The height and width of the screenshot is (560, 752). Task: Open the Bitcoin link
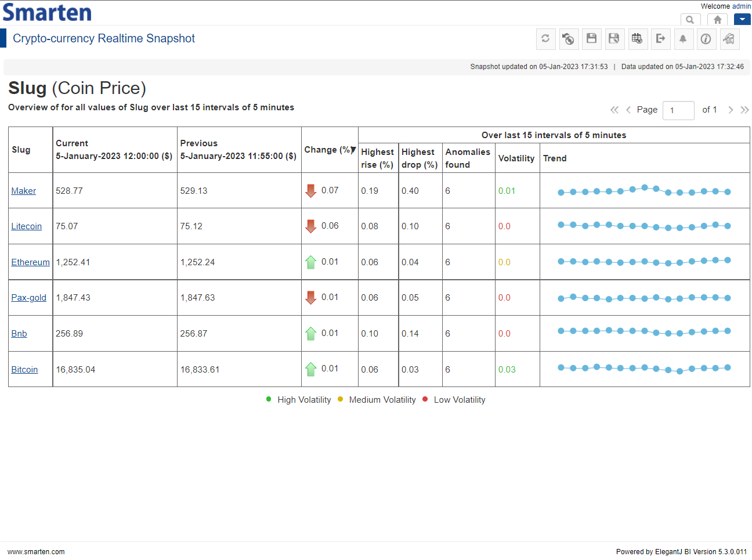(x=24, y=370)
